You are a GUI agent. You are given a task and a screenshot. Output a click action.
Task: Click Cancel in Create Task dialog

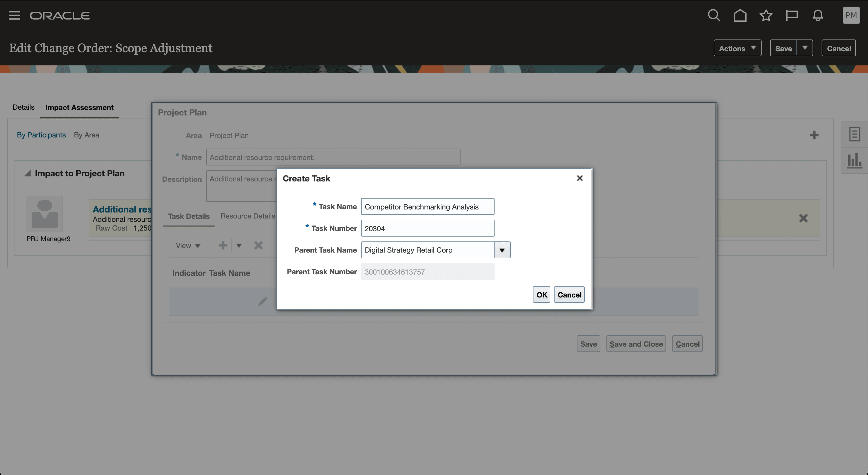pyautogui.click(x=569, y=295)
